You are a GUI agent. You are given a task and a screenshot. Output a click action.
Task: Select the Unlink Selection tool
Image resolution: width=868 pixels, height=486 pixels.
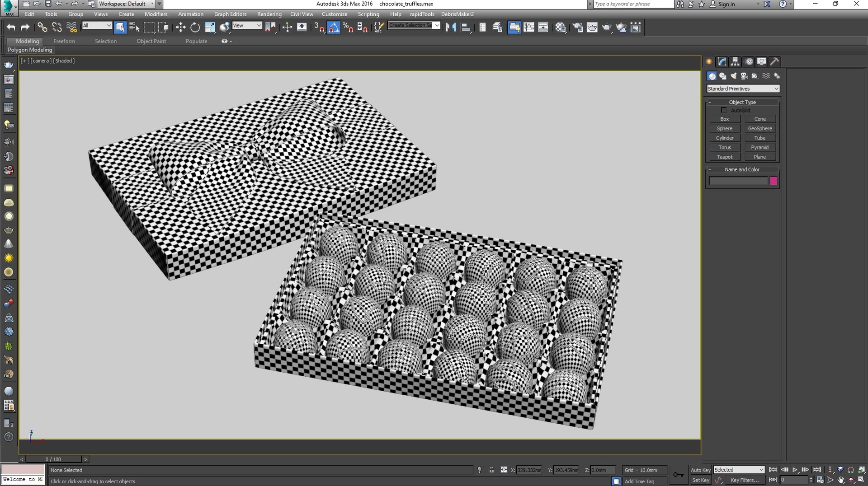[x=57, y=28]
